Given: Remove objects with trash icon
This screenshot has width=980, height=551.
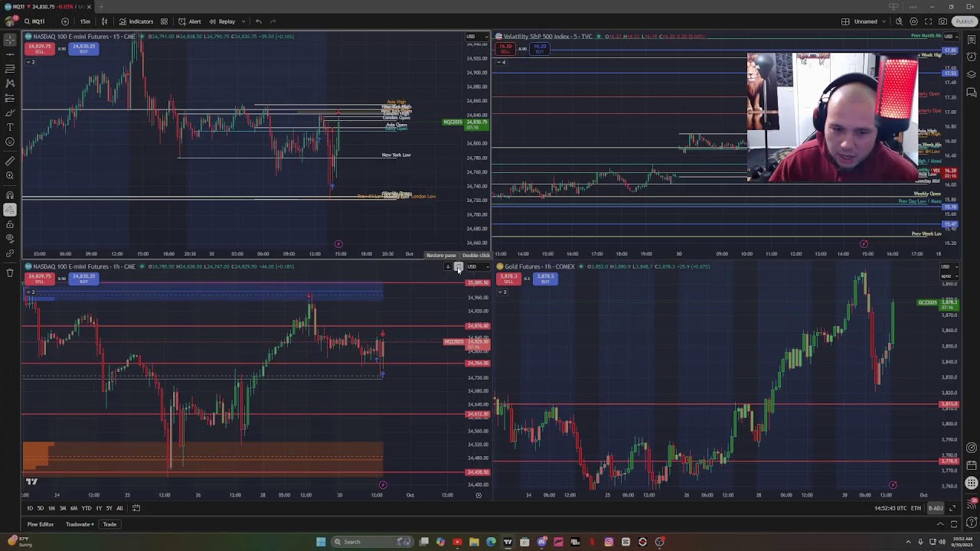Looking at the screenshot, I should [9, 272].
